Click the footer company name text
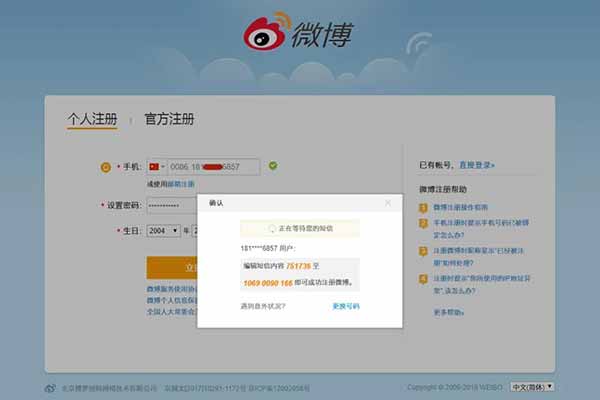 [109, 388]
